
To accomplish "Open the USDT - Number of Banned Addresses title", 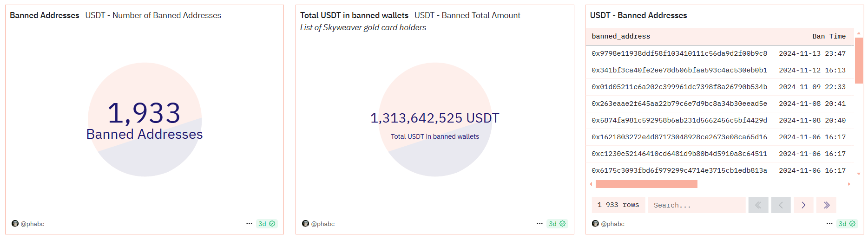I will (x=153, y=15).
